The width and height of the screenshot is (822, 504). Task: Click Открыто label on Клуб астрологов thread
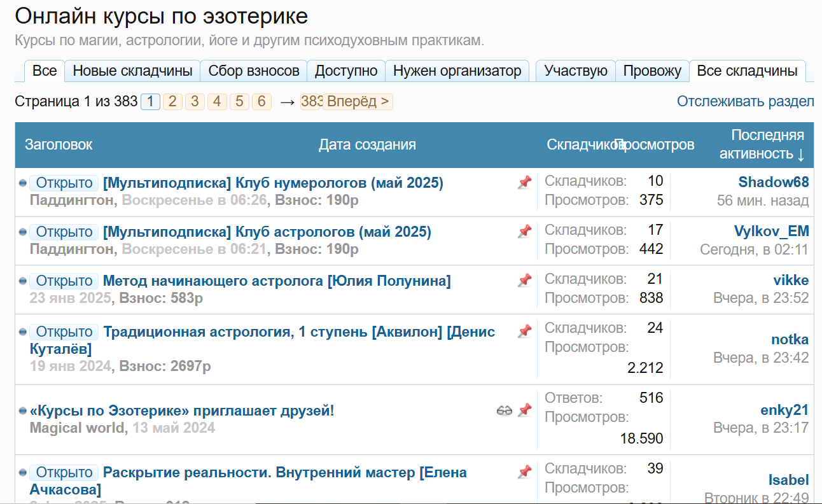[x=64, y=232]
